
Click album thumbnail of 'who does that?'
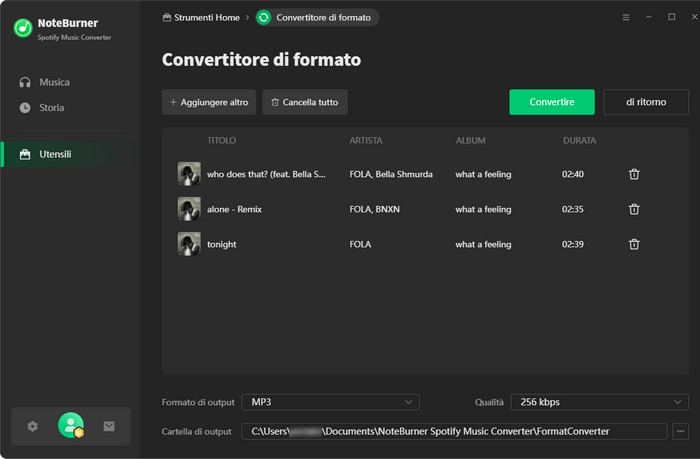[189, 174]
